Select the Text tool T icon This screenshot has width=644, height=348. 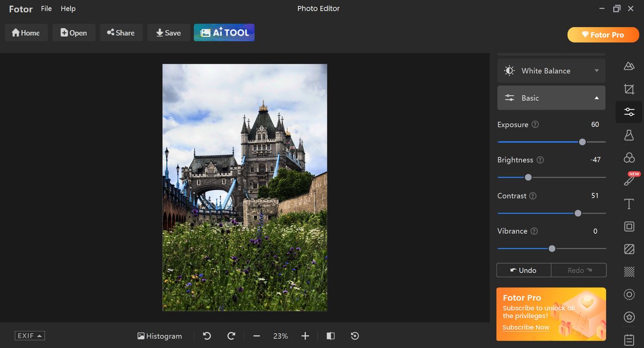[629, 203]
